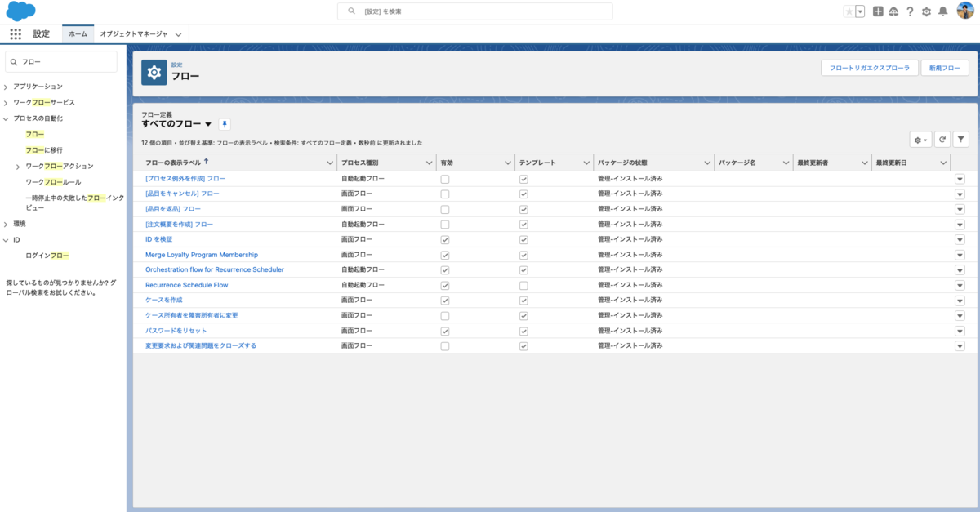Open the help question mark icon

910,11
